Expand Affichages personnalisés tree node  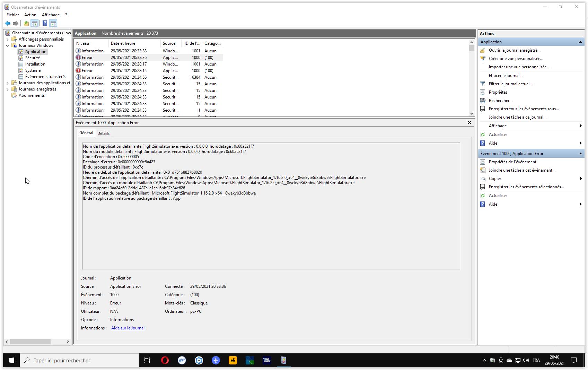click(x=8, y=40)
